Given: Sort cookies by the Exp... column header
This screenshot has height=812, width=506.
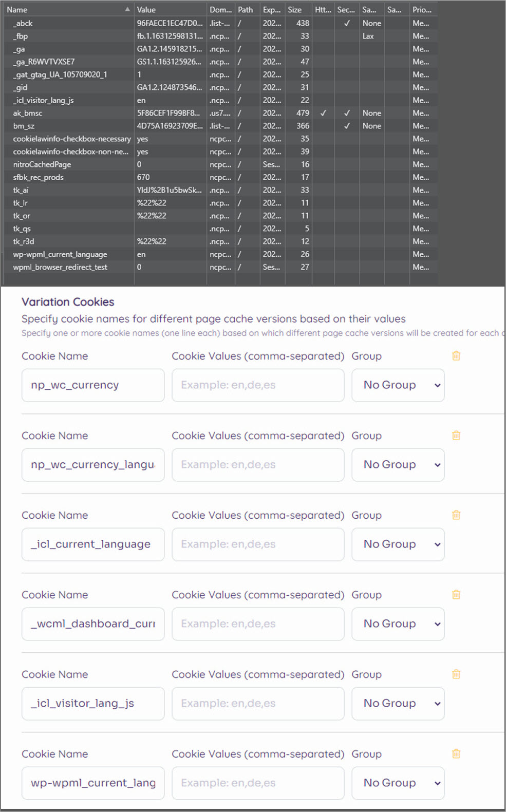Looking at the screenshot, I should (x=272, y=10).
